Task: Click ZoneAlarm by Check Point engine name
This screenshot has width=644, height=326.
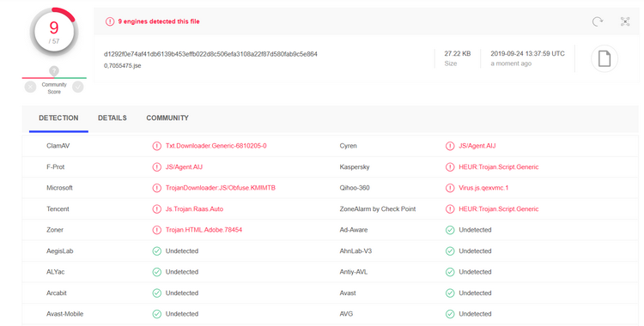Action: click(x=378, y=209)
